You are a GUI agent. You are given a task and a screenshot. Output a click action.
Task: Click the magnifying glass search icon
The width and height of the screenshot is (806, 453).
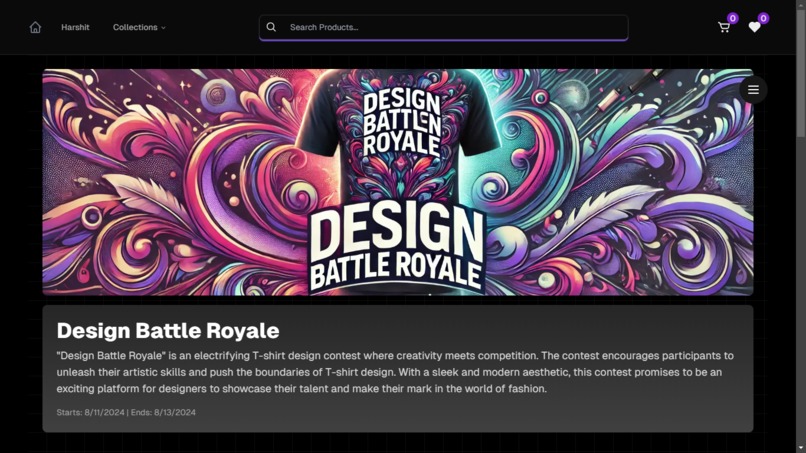(x=271, y=27)
